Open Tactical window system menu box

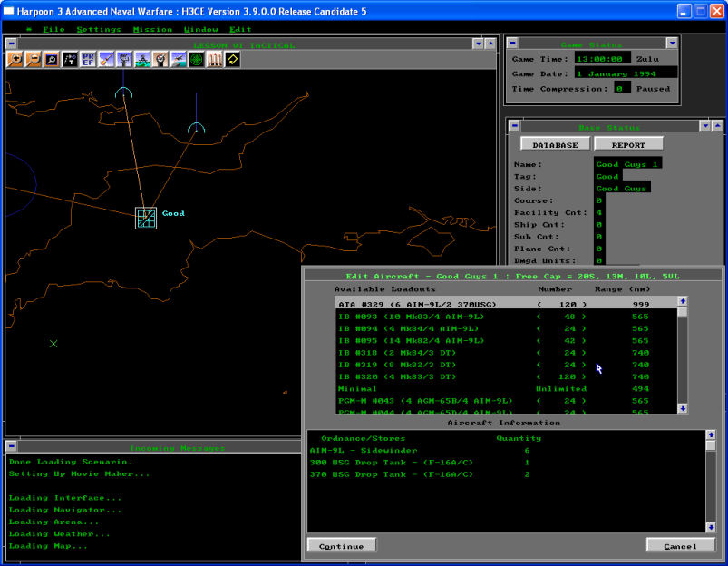pyautogui.click(x=12, y=44)
